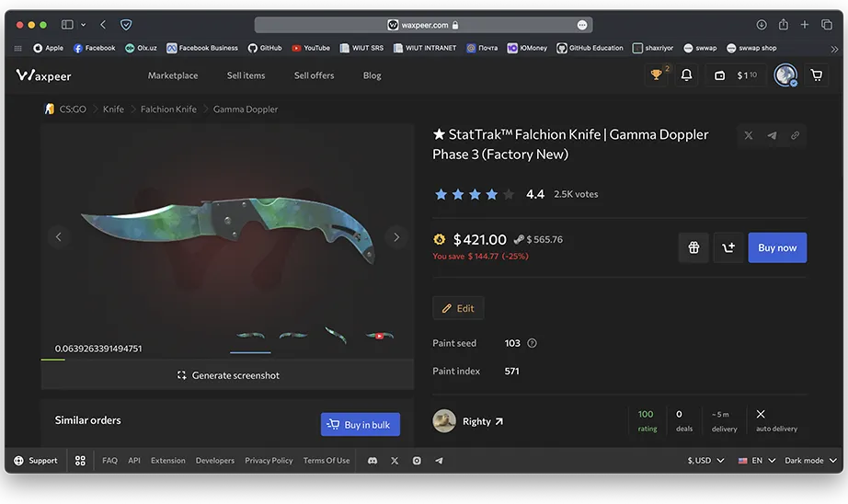
Task: Share the item on X (Twitter)
Action: (749, 136)
